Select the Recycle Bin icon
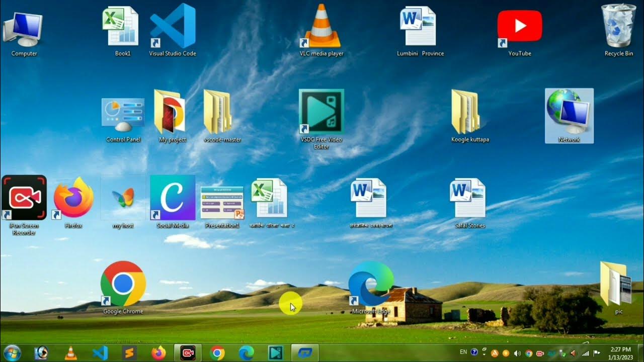 pyautogui.click(x=618, y=31)
